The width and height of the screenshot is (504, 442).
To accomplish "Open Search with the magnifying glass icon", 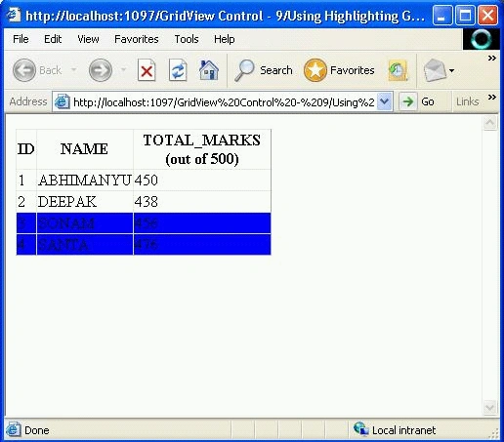I will 244,70.
